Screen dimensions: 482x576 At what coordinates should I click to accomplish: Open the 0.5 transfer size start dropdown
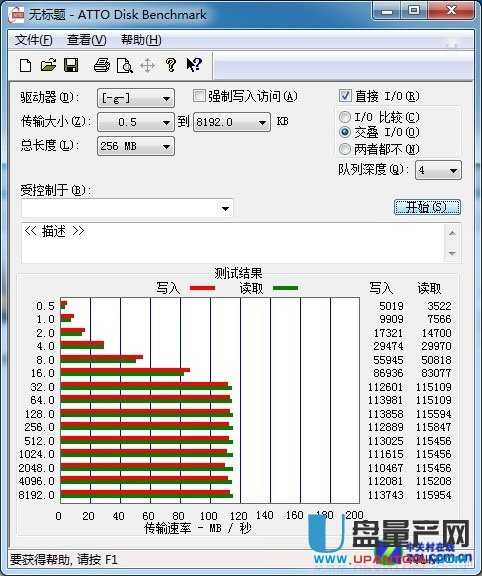pyautogui.click(x=136, y=122)
